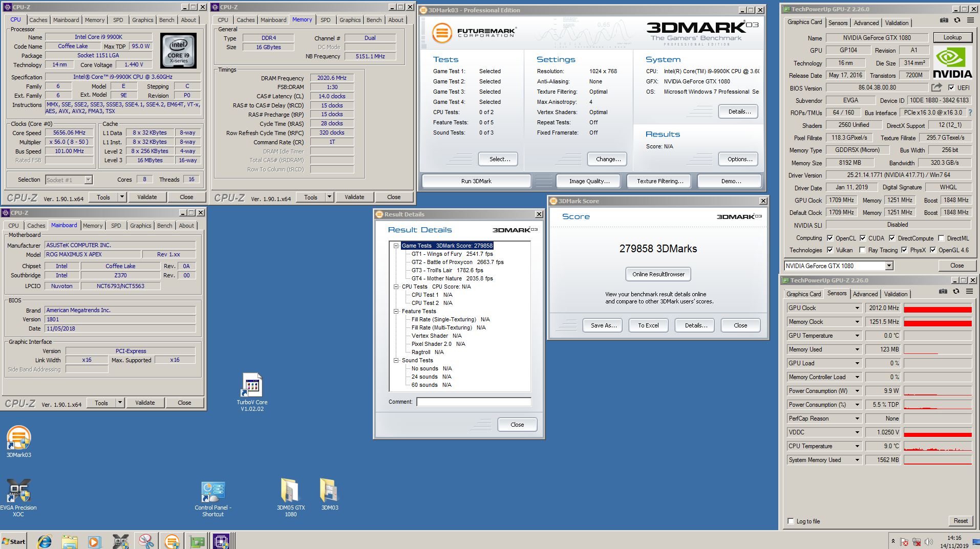980x549 pixels.
Task: Collapse the Sound Tests tree node
Action: pyautogui.click(x=396, y=360)
